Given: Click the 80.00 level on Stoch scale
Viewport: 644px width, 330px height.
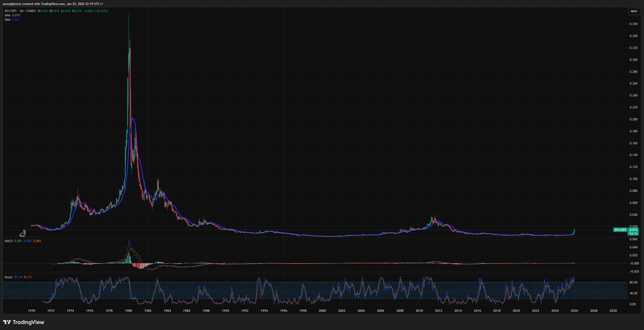Looking at the screenshot, I should [x=633, y=282].
